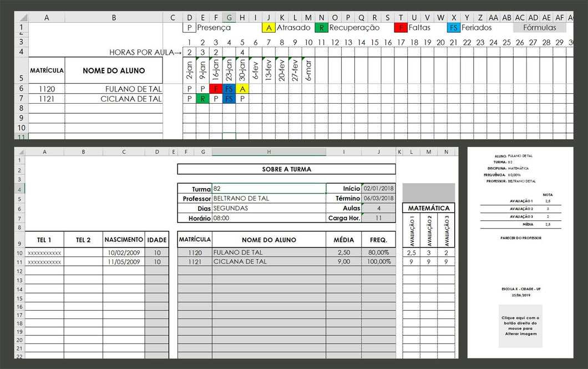Select the Início date cell 02/01/2018

pyautogui.click(x=378, y=189)
